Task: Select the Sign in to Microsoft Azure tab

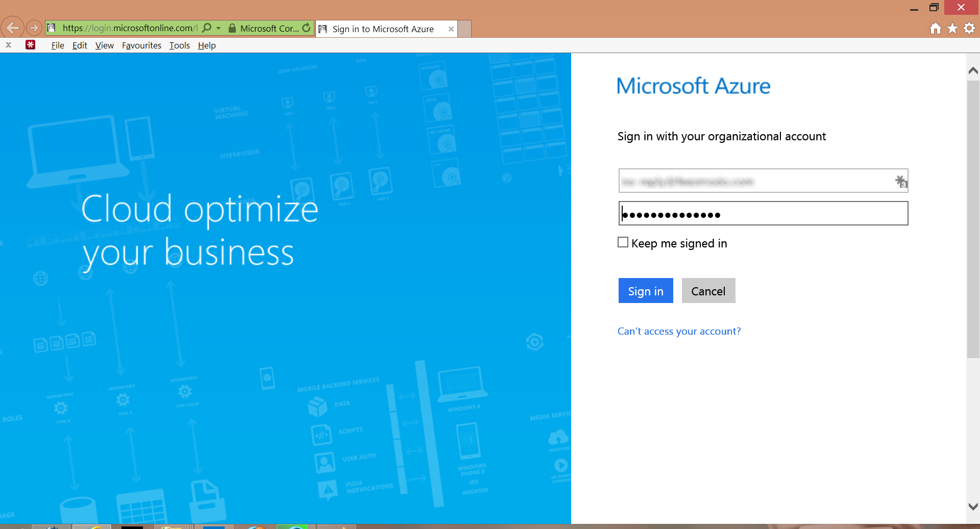Action: point(386,29)
